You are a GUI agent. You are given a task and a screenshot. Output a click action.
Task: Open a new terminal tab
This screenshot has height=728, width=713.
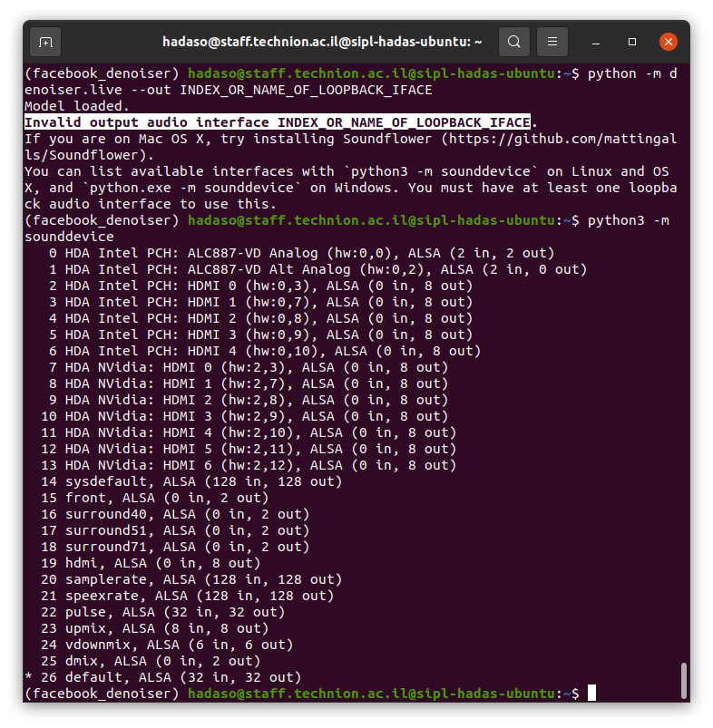[44, 41]
